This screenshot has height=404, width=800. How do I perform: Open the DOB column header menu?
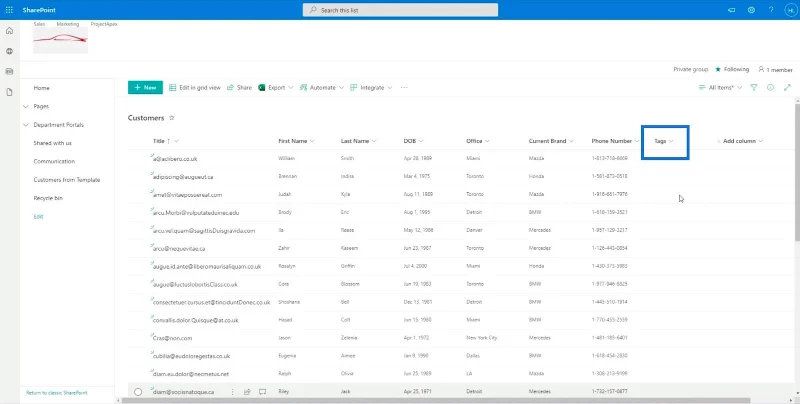tap(413, 141)
